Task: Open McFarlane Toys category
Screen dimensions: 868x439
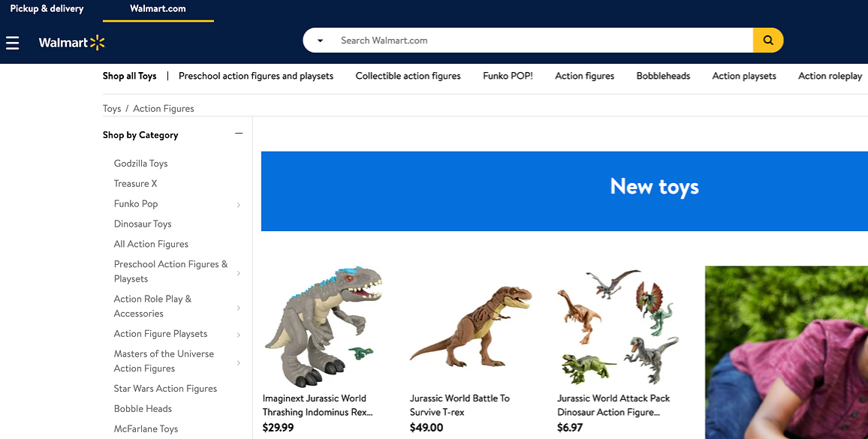Action: pos(146,429)
